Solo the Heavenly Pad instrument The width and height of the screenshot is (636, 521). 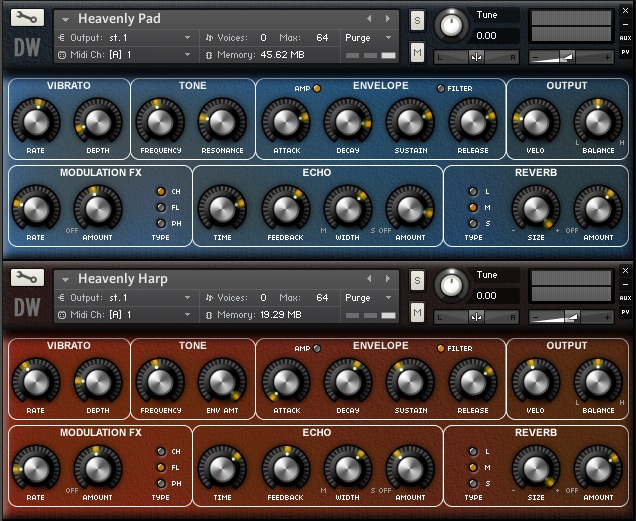[417, 21]
